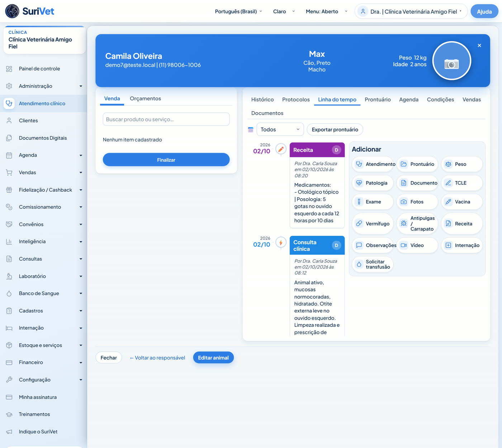Click the Ajuda help button
The width and height of the screenshot is (502, 448).
(484, 11)
